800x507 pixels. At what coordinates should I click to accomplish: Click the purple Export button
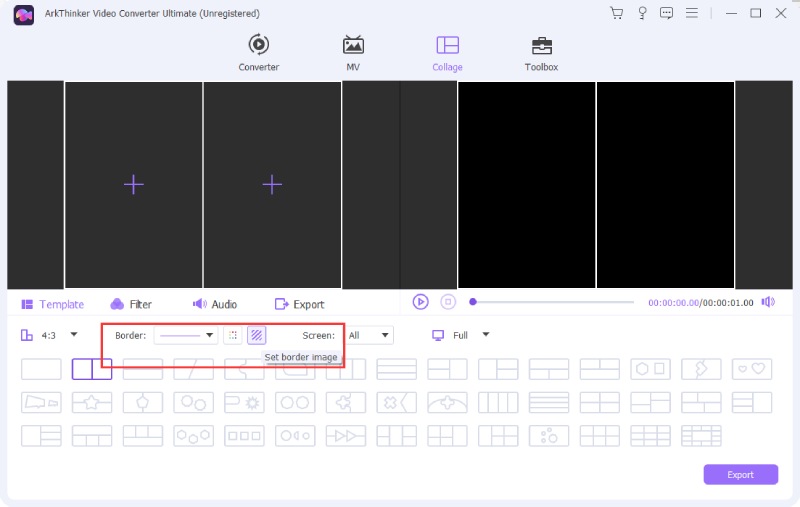point(740,474)
